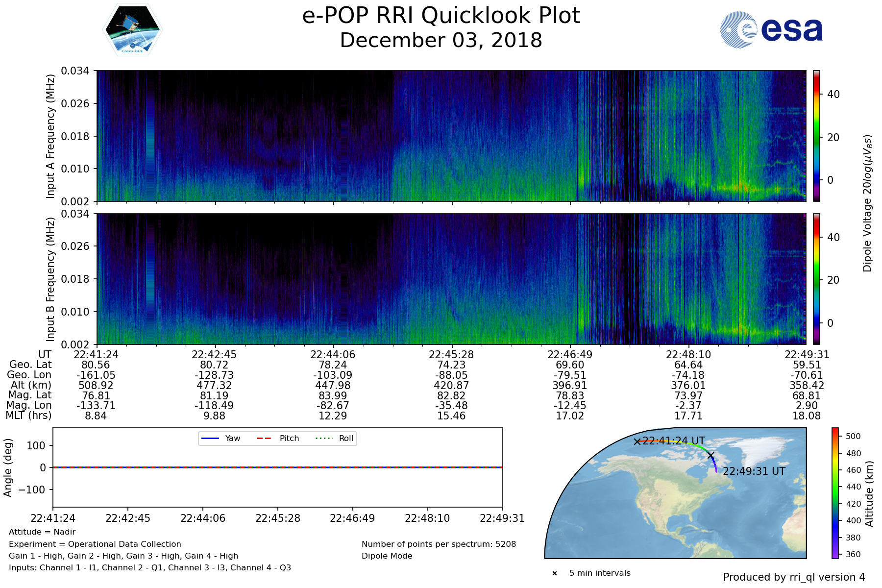
Task: Click the X marker near 22:49:31 UT track end
Action: [711, 455]
